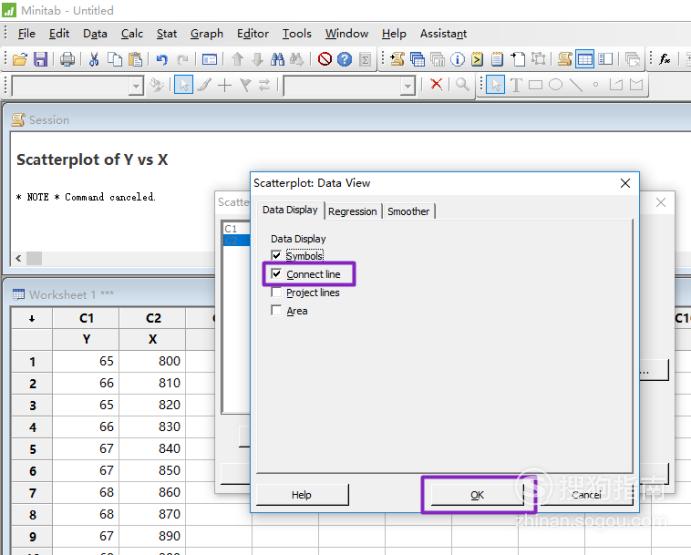Switch to the Regression tab
This screenshot has width=691, height=555.
(x=353, y=212)
